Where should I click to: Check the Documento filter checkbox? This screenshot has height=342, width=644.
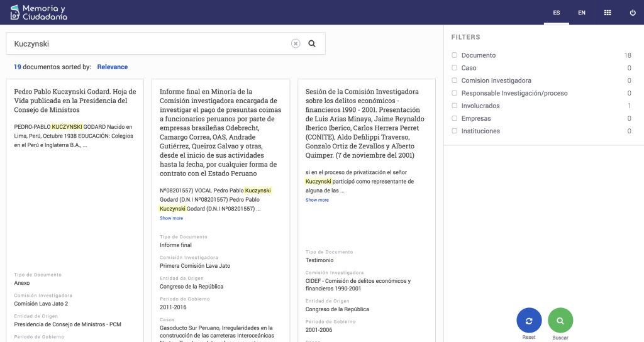455,55
